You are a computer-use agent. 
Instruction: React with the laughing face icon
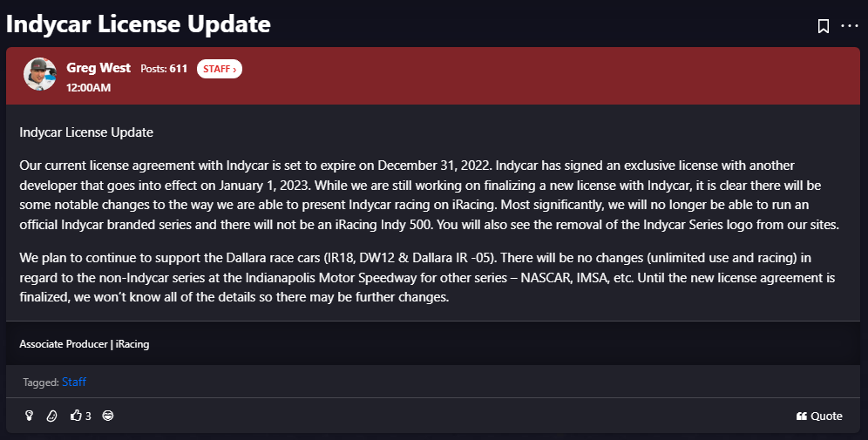tap(108, 415)
